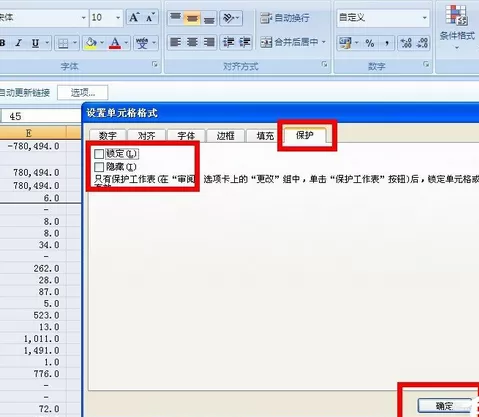Select cell with value 1,491.0

(x=33, y=350)
